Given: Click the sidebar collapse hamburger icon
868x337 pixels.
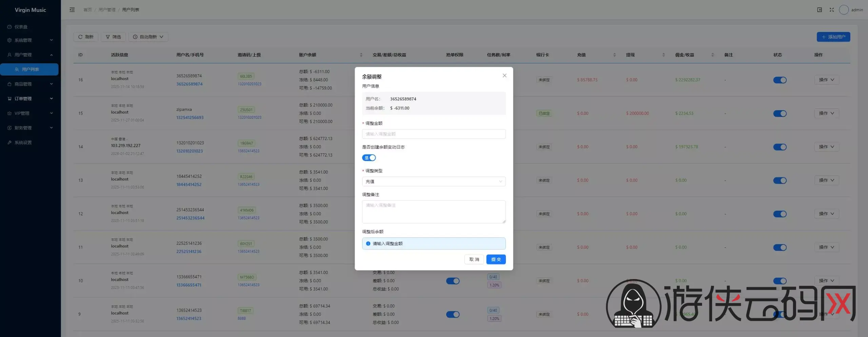Looking at the screenshot, I should pyautogui.click(x=72, y=10).
